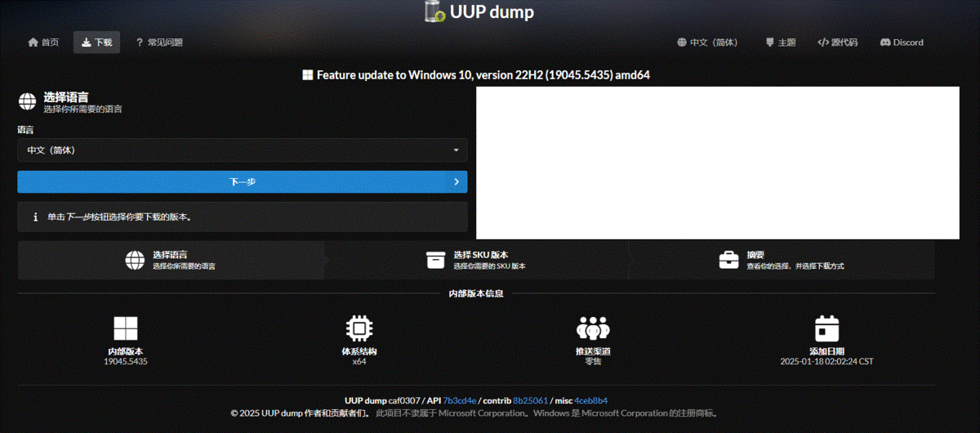Click the Windows logo beside Feature update title
980x433 pixels.
point(308,75)
